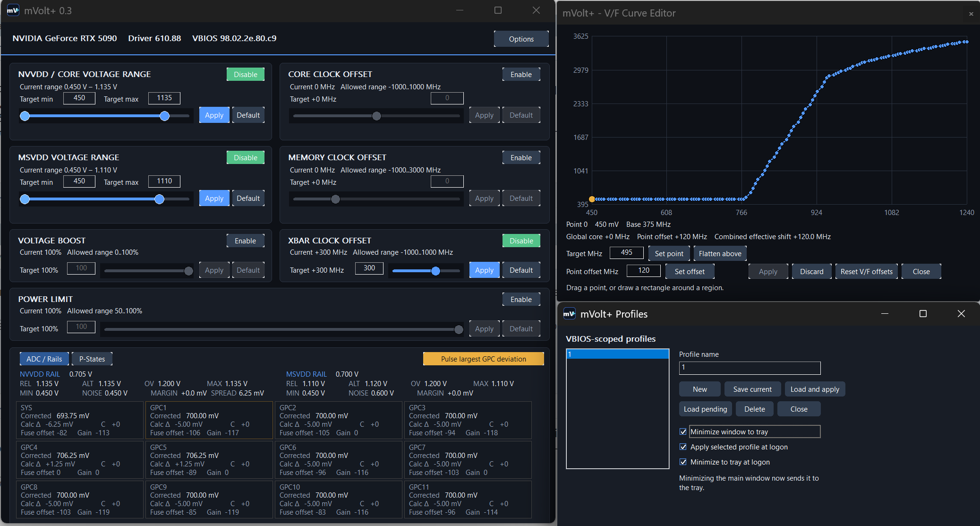Enable the Core Clock Offset control
Screen dimensions: 980x526
tap(521, 74)
